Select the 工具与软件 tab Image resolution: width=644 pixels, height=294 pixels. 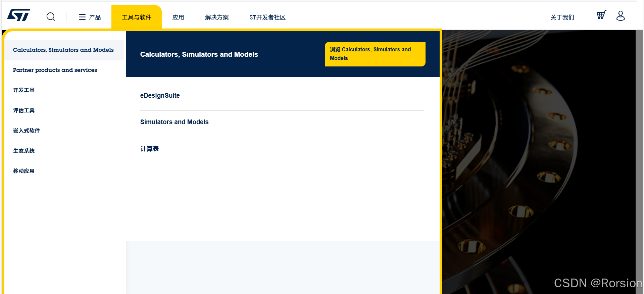[x=137, y=17]
